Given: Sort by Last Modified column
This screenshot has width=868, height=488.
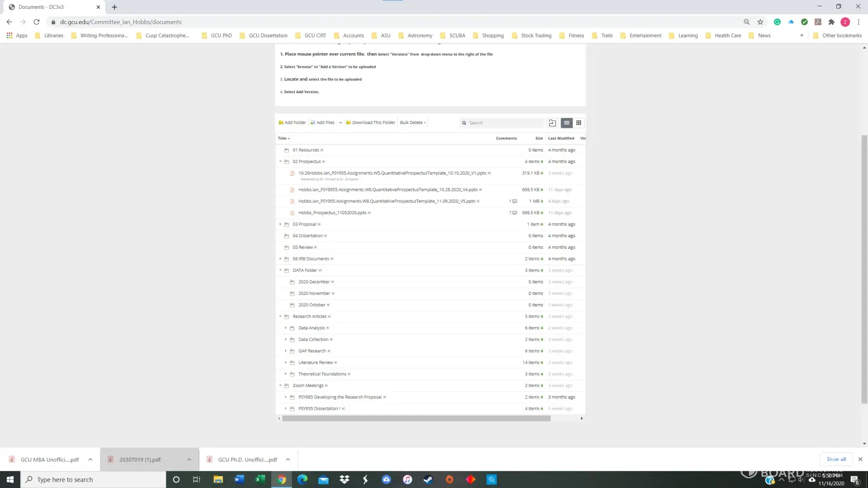Looking at the screenshot, I should (561, 138).
